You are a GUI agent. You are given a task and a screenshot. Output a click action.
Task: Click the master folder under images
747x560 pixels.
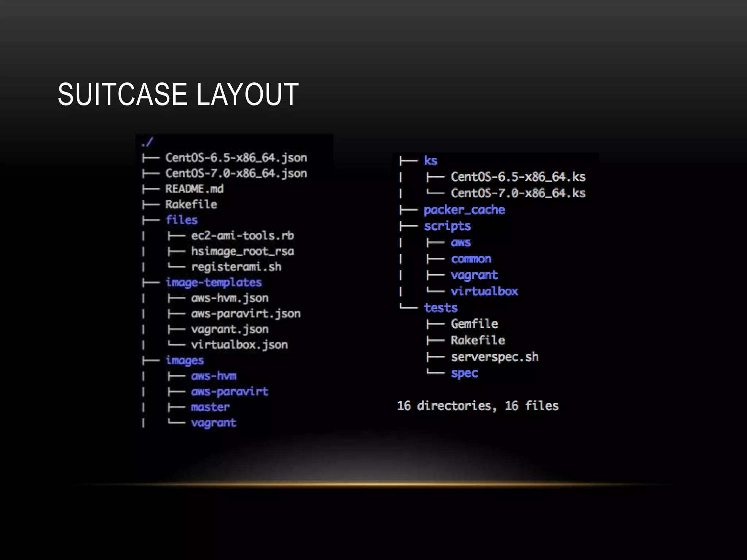point(210,407)
